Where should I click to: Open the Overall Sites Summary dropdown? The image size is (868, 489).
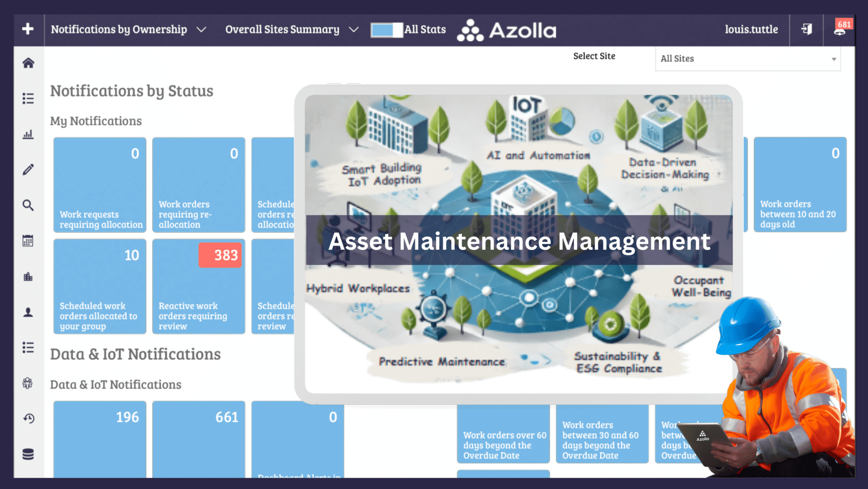291,30
